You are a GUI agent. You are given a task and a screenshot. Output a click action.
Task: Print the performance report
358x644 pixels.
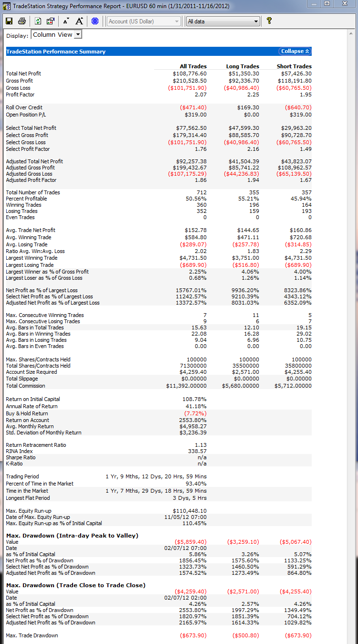21,21
